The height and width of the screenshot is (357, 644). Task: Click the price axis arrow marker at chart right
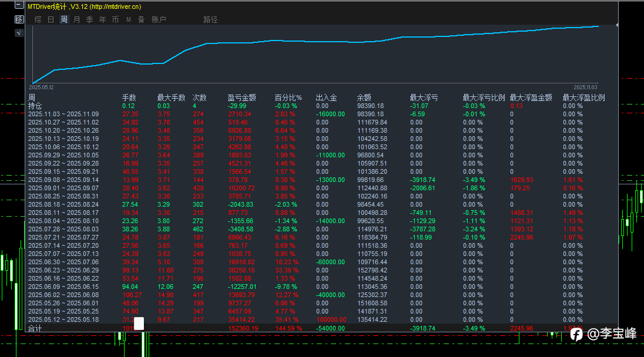point(617,25)
